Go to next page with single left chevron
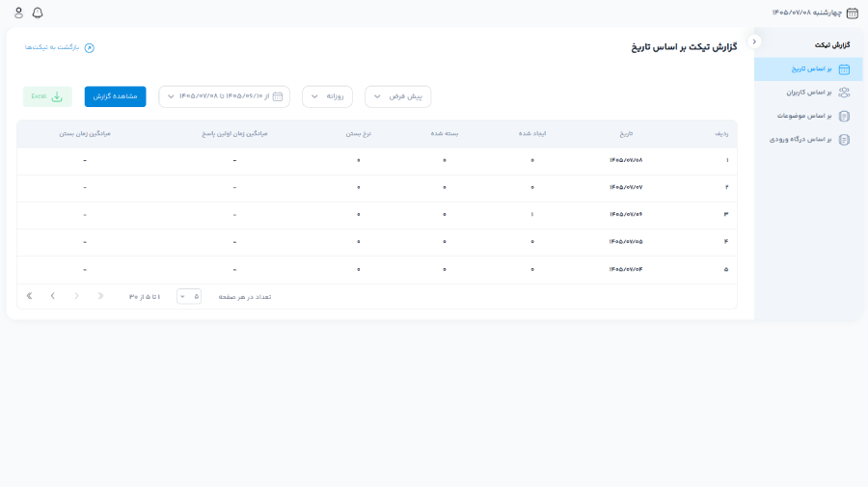This screenshot has height=487, width=868. click(53, 296)
